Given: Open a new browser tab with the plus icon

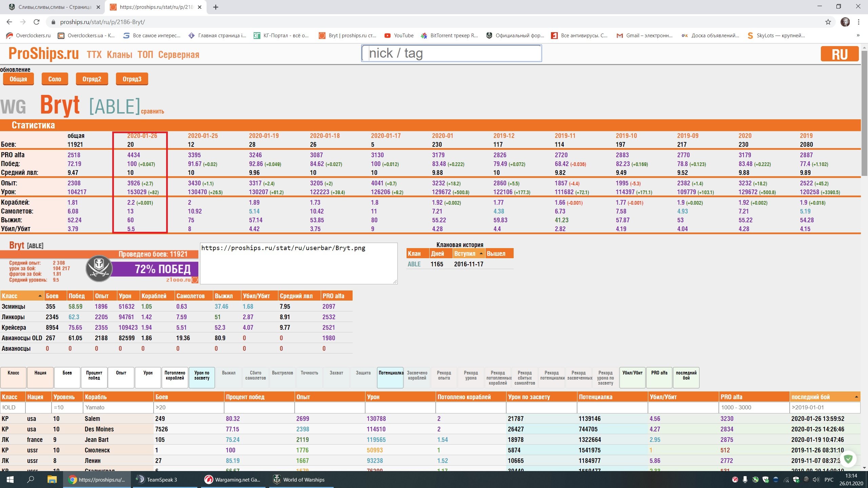Looking at the screenshot, I should click(216, 7).
